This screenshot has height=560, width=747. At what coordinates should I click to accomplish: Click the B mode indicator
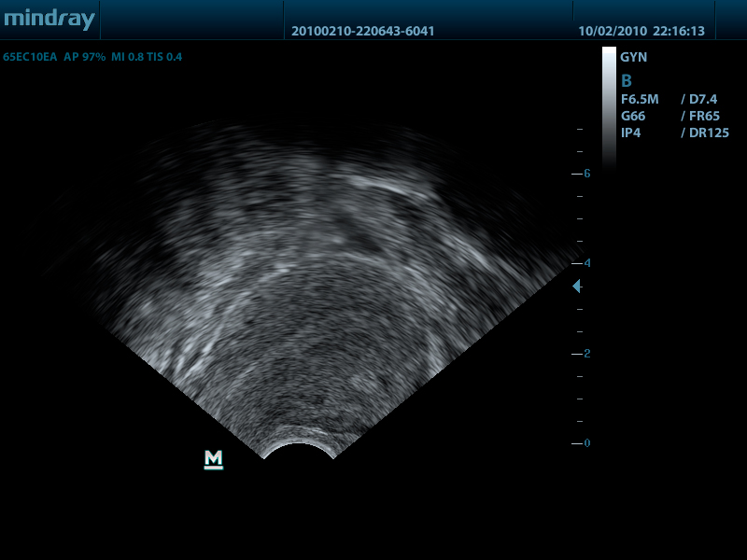tap(627, 81)
